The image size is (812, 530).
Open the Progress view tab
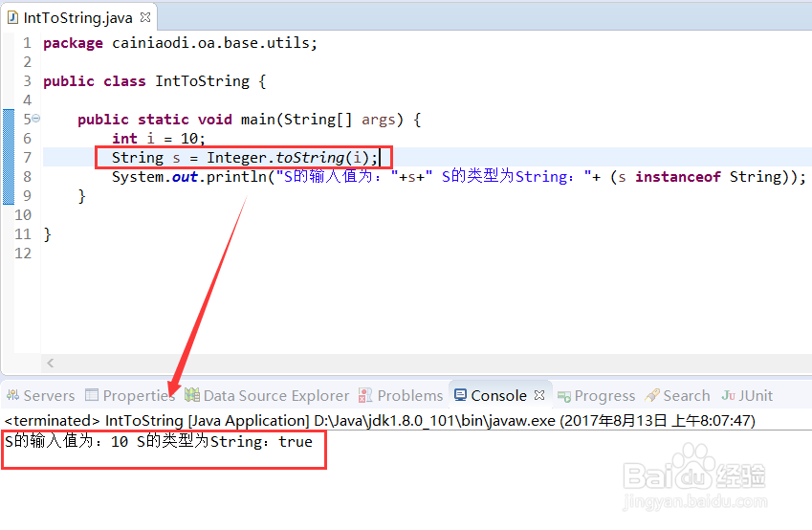pyautogui.click(x=597, y=396)
